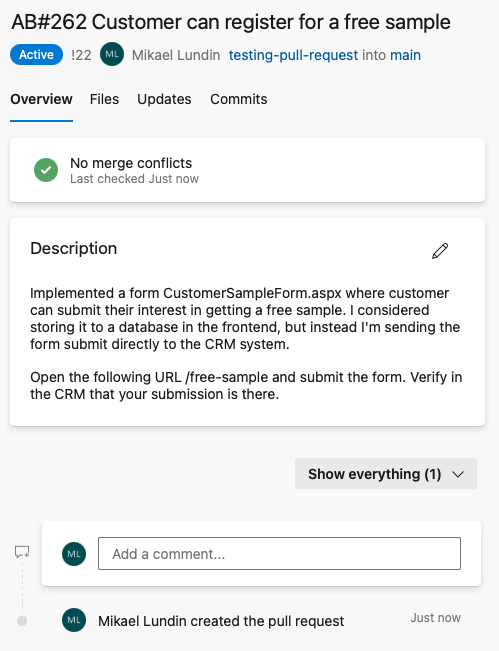The width and height of the screenshot is (499, 651).
Task: Click the add comment speech bubble icon
Action: pyautogui.click(x=22, y=552)
